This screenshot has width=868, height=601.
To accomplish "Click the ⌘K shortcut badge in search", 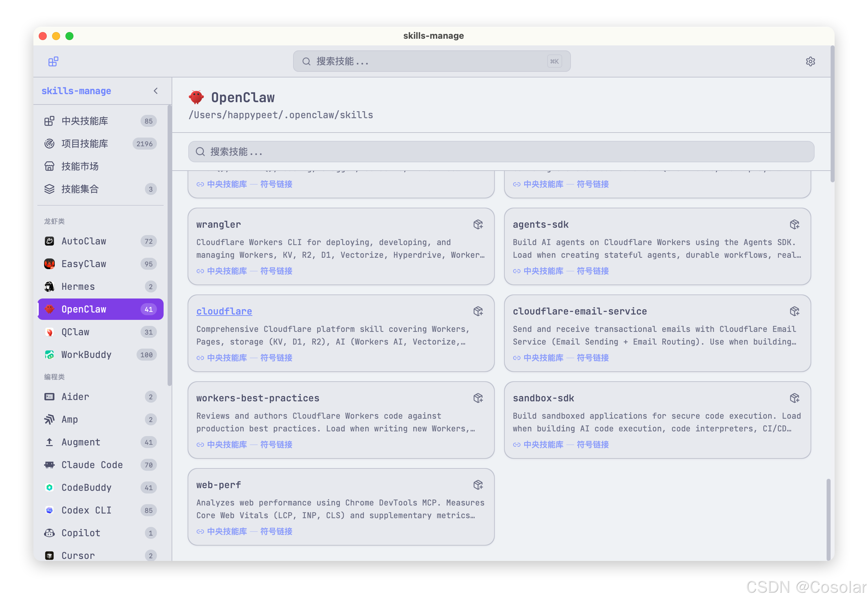I will point(554,61).
